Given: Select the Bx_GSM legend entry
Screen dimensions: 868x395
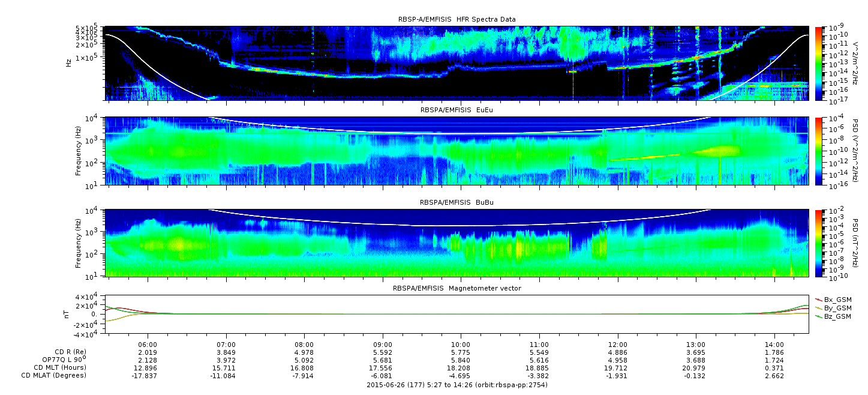Looking at the screenshot, I should pyautogui.click(x=836, y=299).
